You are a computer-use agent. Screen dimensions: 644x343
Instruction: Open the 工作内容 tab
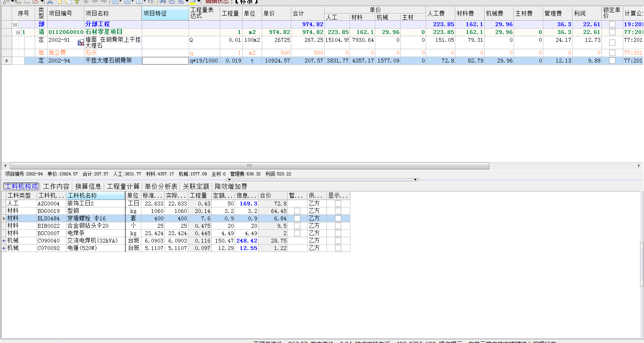pyautogui.click(x=56, y=187)
